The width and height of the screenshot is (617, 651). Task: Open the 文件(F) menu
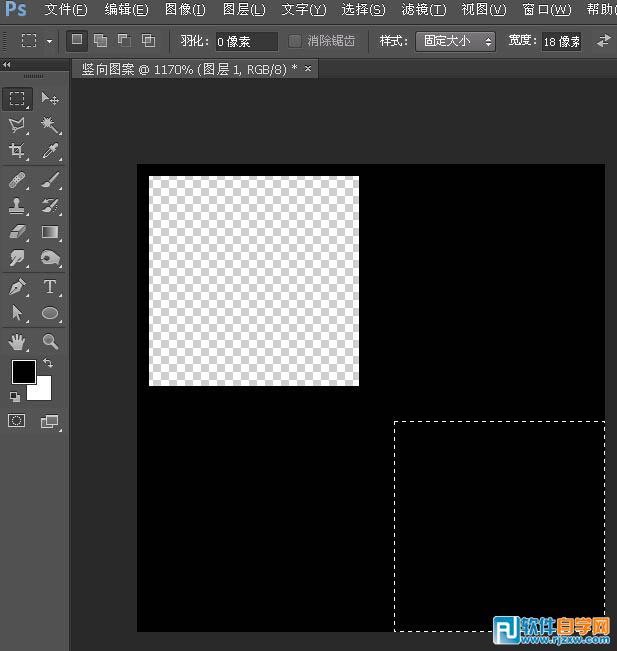click(x=66, y=9)
